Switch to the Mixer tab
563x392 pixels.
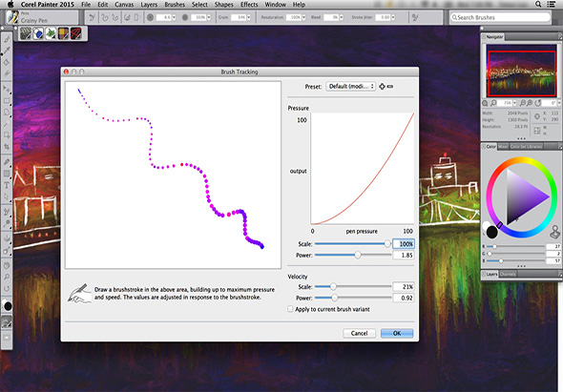pyautogui.click(x=503, y=147)
